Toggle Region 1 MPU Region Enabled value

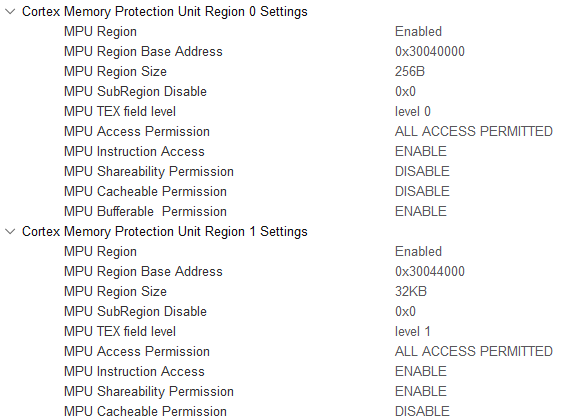[418, 252]
